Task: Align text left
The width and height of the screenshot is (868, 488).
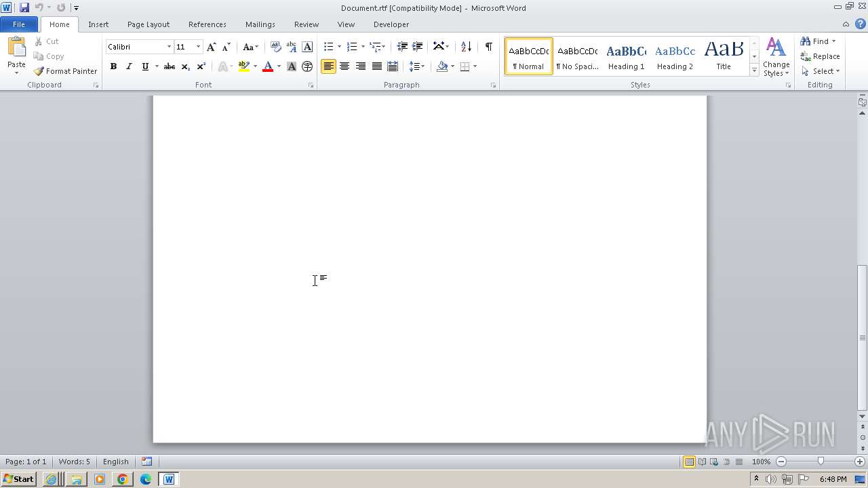Action: coord(328,66)
